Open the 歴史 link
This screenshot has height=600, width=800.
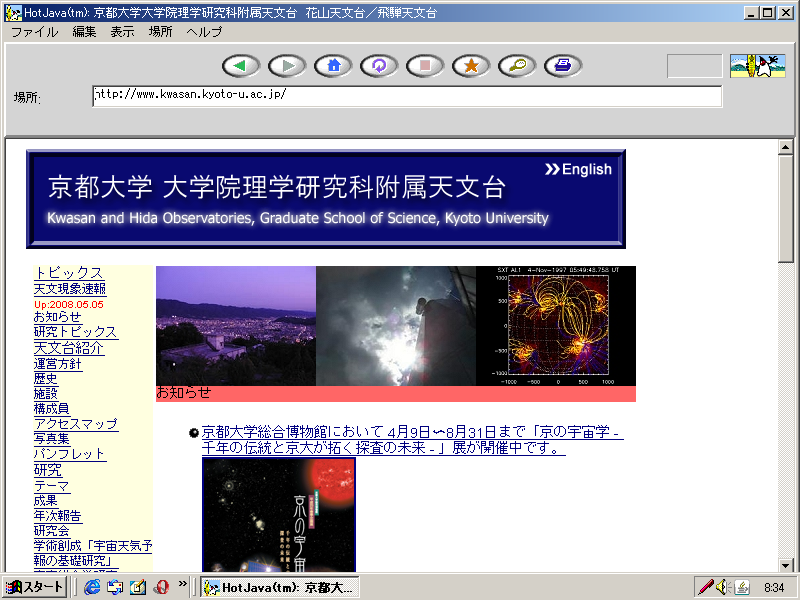(45, 379)
